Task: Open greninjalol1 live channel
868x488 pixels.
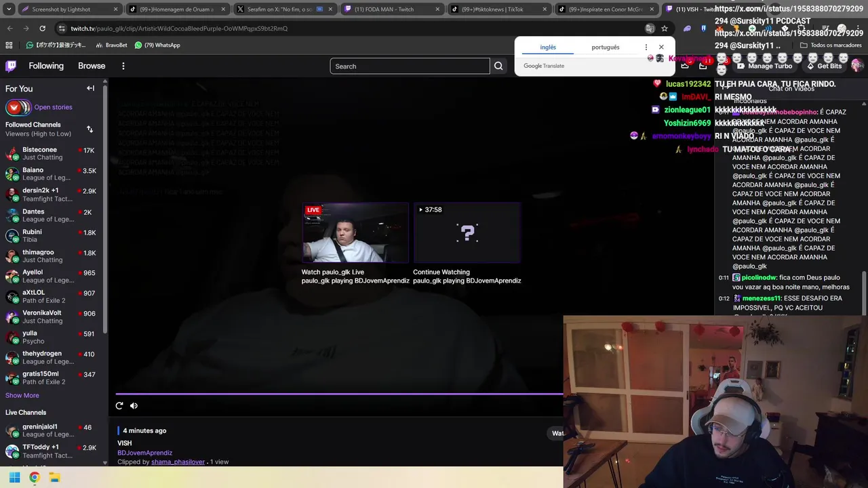Action: coord(52,430)
